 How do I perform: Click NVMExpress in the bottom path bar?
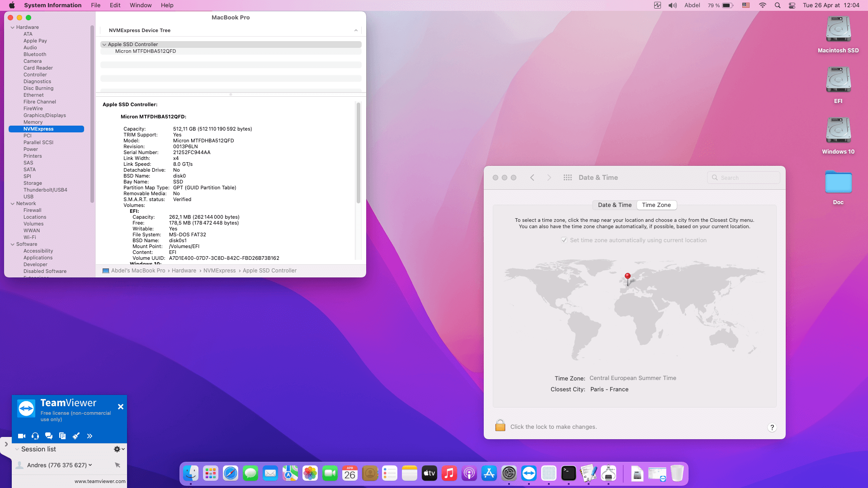pyautogui.click(x=220, y=271)
